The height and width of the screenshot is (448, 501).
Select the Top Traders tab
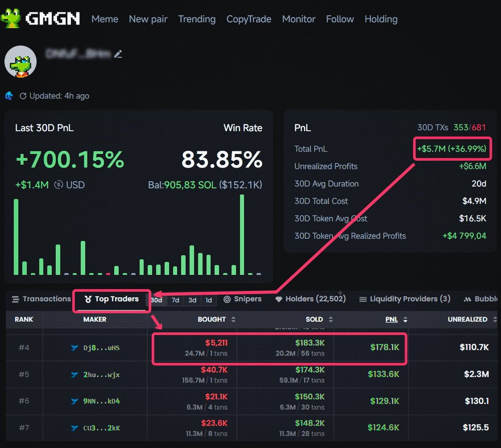point(112,299)
